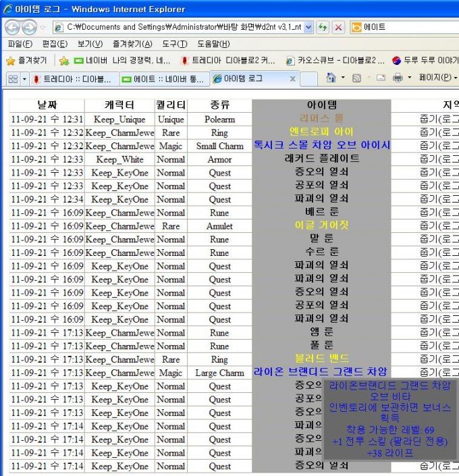Viewport: 459px width, 476px height.
Task: Open the 페이지(P) toolbar menu
Action: [438, 78]
